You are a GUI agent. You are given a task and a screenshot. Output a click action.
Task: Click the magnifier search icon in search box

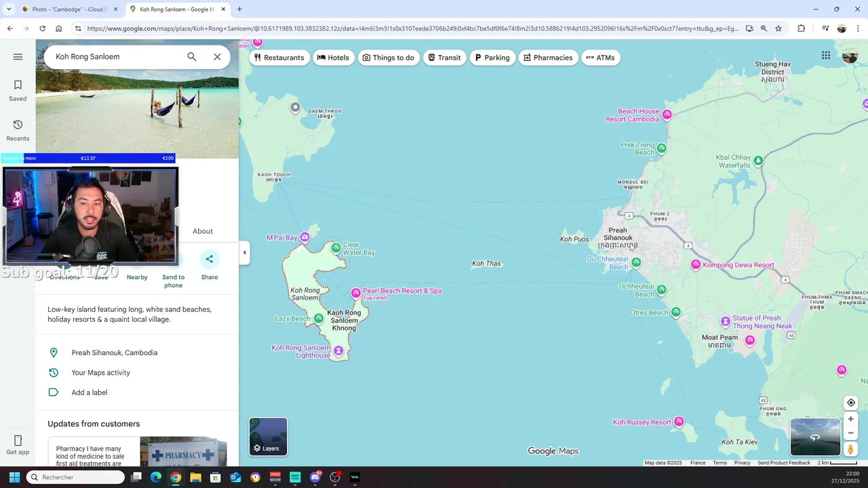pos(192,57)
